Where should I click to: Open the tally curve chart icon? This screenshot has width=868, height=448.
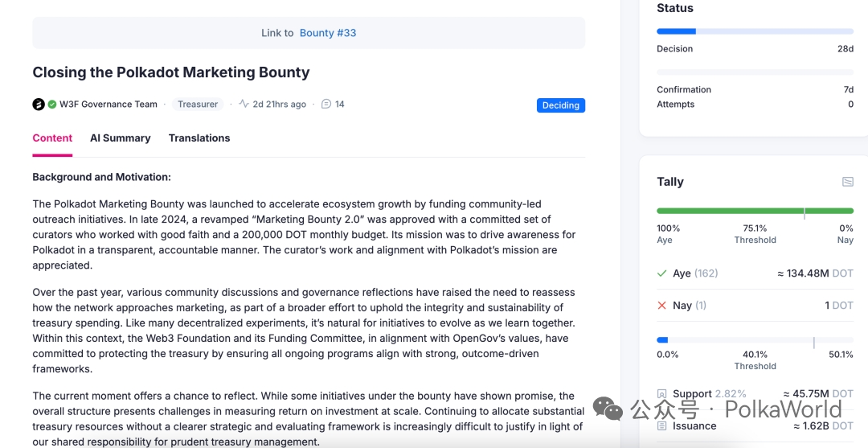pos(847,182)
